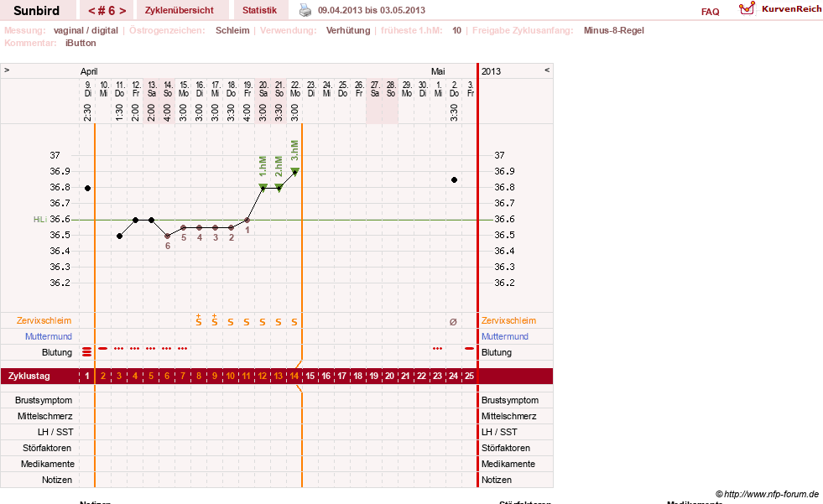The width and height of the screenshot is (823, 504).
Task: Click the ø cervical mucus symbol on May 2
Action: tap(454, 322)
